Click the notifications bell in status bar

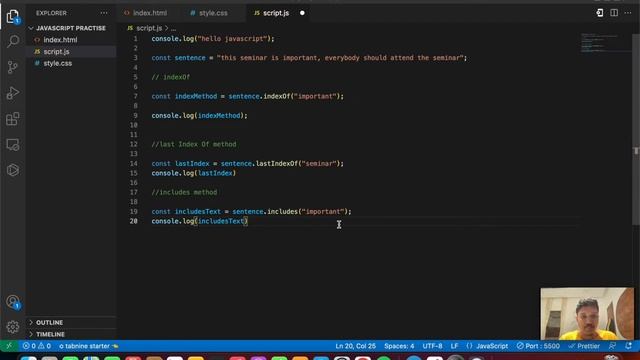(629, 346)
